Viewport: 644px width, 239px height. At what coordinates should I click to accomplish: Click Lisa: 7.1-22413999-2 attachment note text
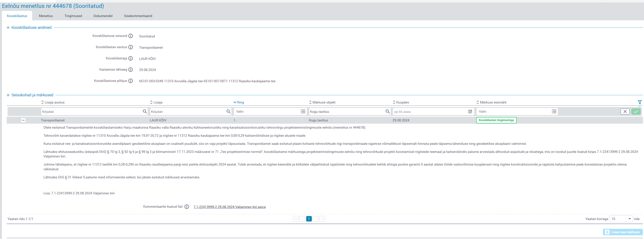[79, 193]
